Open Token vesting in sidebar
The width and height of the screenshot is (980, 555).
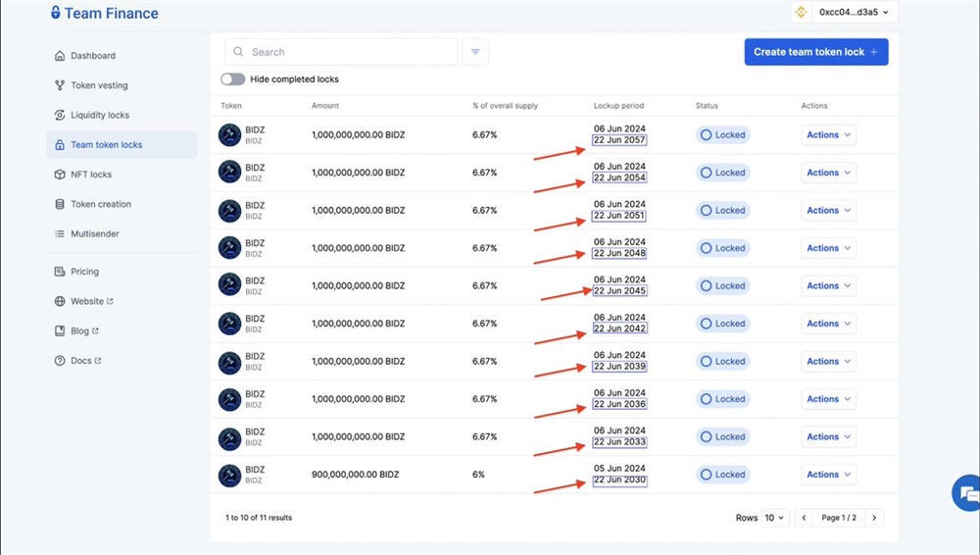point(99,85)
